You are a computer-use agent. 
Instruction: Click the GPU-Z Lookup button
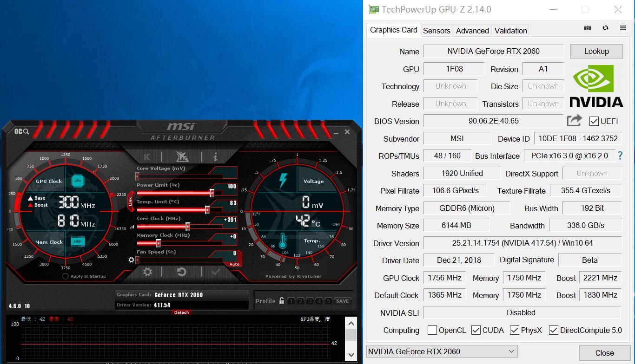point(596,51)
